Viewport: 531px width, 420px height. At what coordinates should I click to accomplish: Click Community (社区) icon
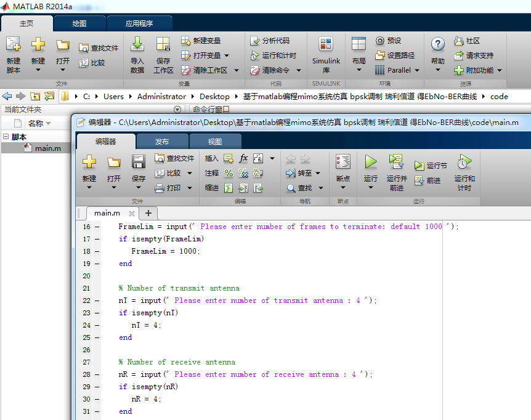(458, 41)
